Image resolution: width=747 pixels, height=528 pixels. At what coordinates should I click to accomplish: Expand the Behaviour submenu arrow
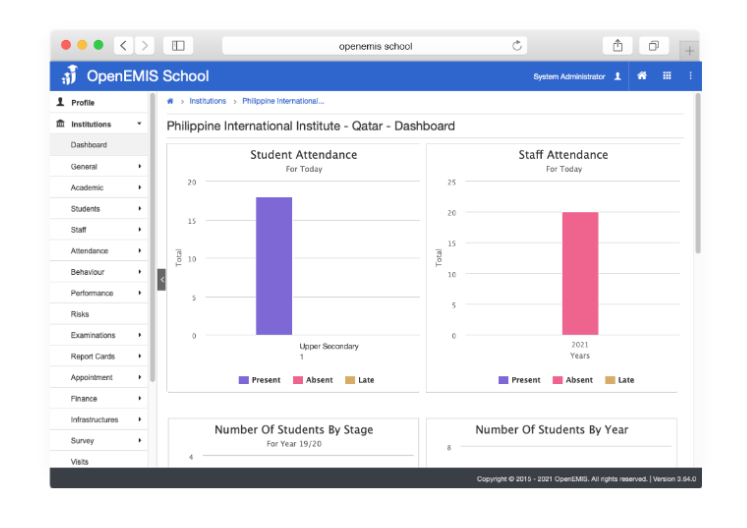coord(140,272)
